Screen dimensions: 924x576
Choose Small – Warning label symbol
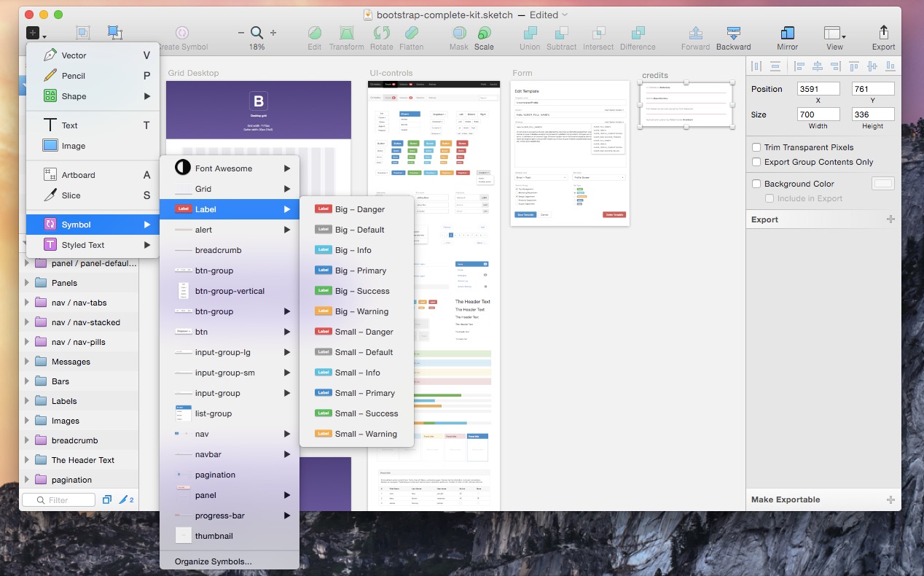357,434
